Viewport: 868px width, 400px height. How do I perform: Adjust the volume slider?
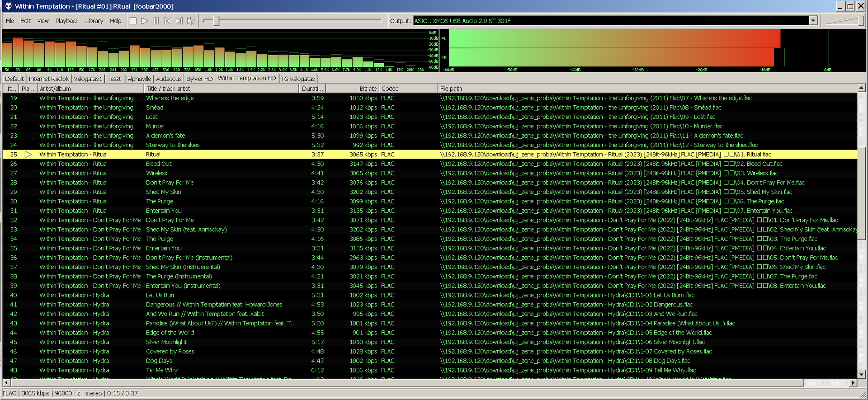click(x=860, y=21)
